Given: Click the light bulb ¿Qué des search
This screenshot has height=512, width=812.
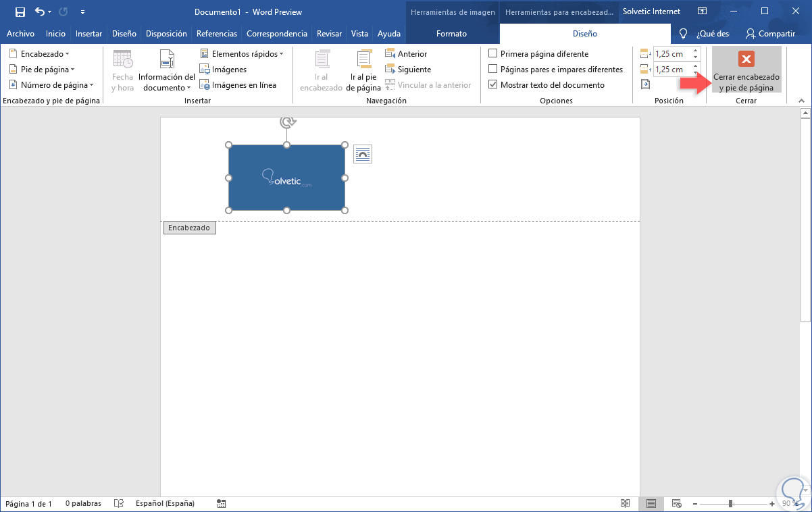Looking at the screenshot, I should click(x=703, y=34).
